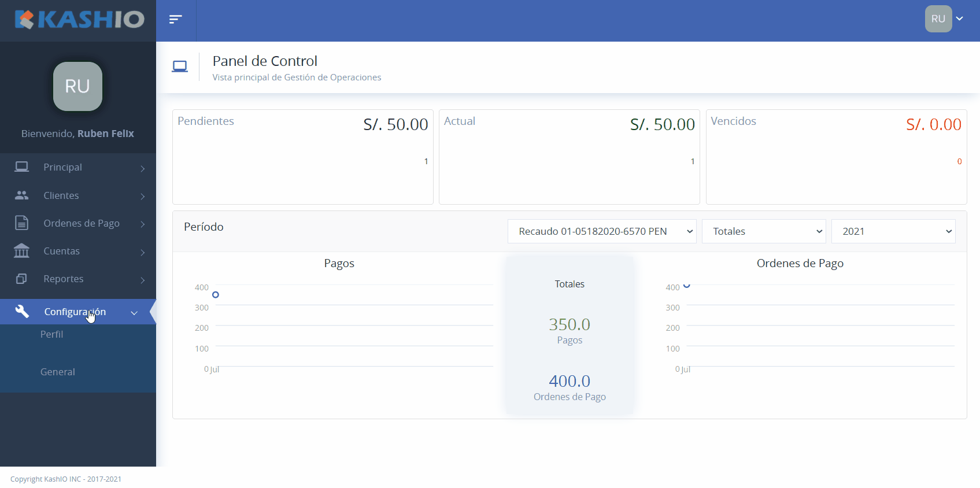Click the Reportes copy icon
The height and width of the screenshot is (488, 980).
[x=22, y=279]
